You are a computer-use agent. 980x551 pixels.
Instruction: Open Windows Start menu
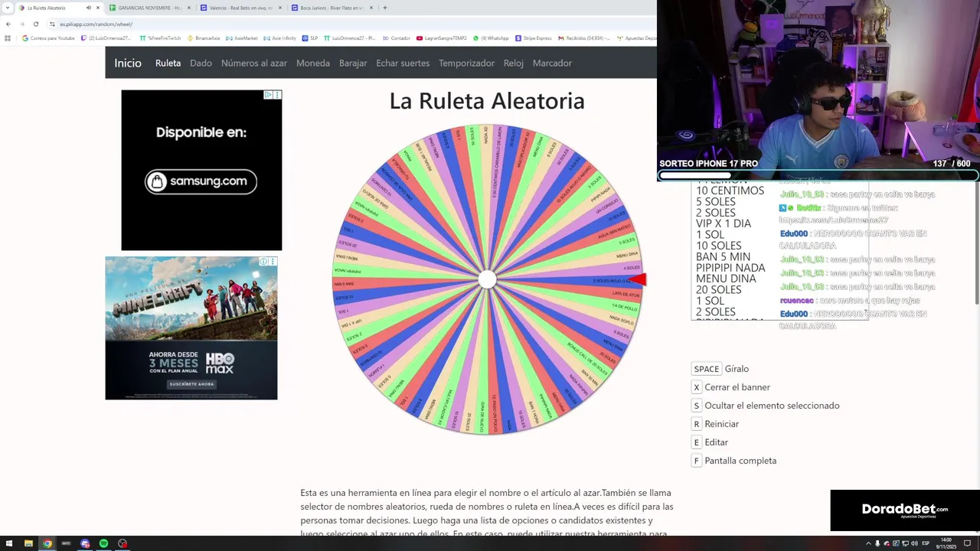tap(9, 543)
